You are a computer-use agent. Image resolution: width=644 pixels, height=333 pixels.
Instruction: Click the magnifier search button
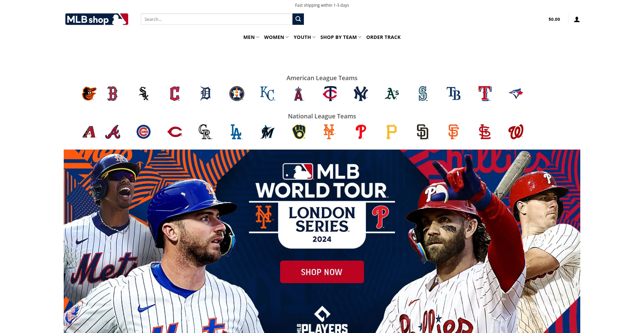coord(298,19)
